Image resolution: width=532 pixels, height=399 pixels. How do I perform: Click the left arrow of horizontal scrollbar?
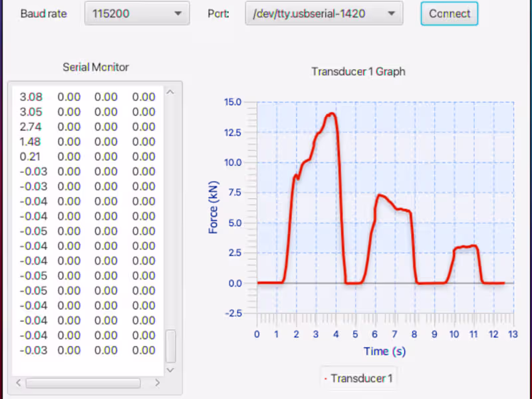(x=18, y=383)
